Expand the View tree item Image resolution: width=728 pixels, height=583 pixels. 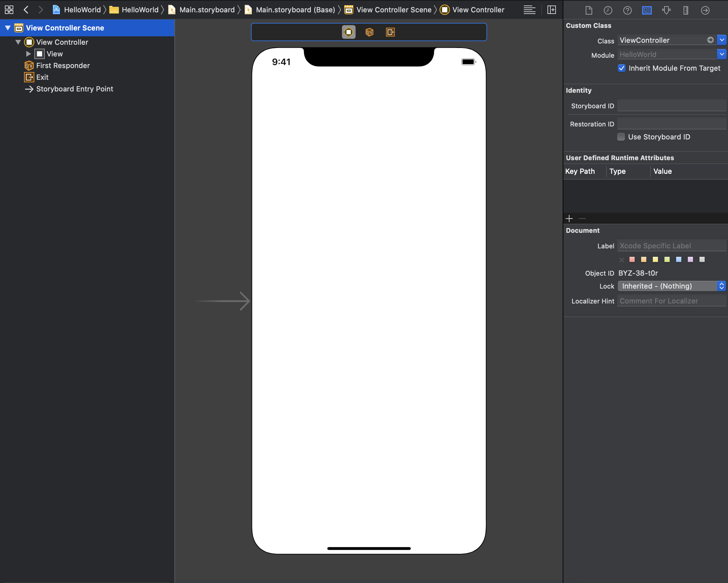click(x=29, y=54)
